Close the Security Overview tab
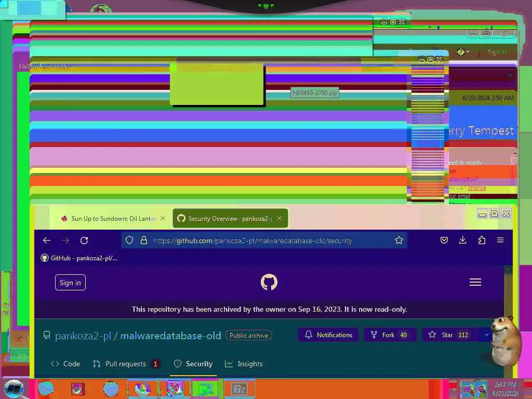532x399 pixels. (279, 219)
